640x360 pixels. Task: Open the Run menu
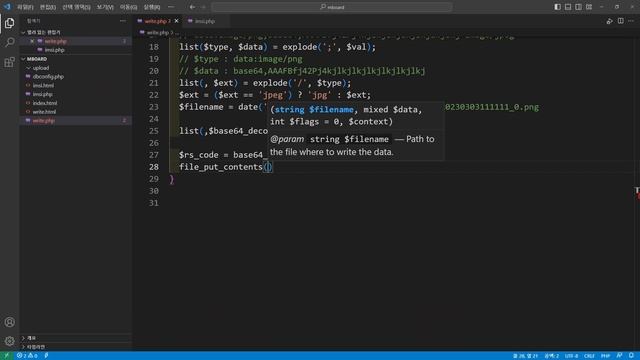point(151,7)
